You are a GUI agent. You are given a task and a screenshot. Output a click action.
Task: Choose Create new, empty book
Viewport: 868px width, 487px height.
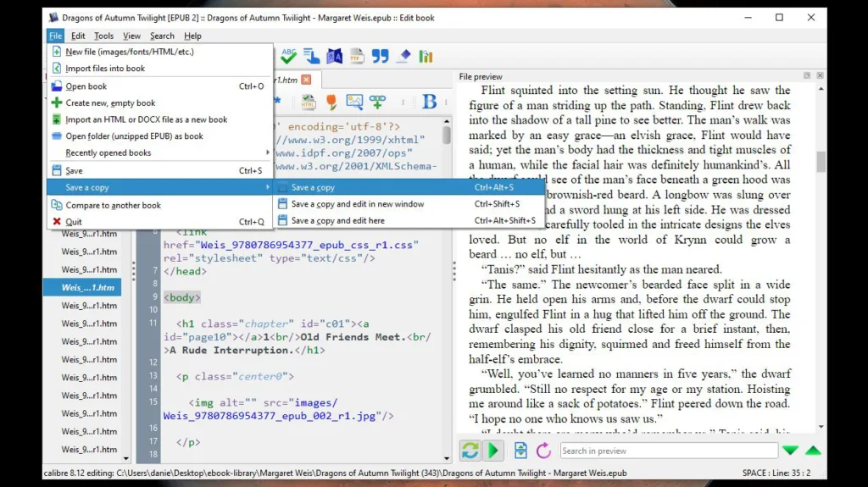pos(160,103)
